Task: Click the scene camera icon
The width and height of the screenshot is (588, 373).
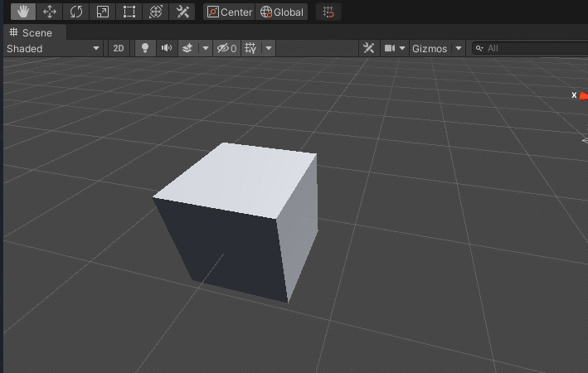Action: (x=389, y=48)
